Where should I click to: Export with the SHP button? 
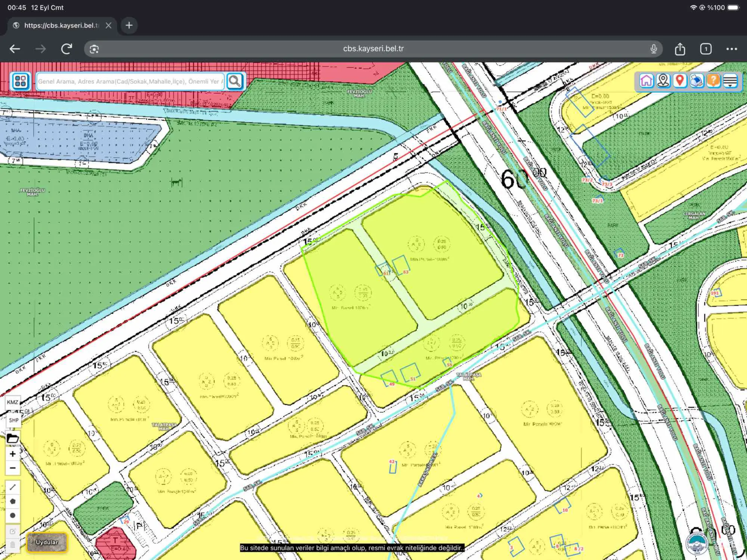13,420
